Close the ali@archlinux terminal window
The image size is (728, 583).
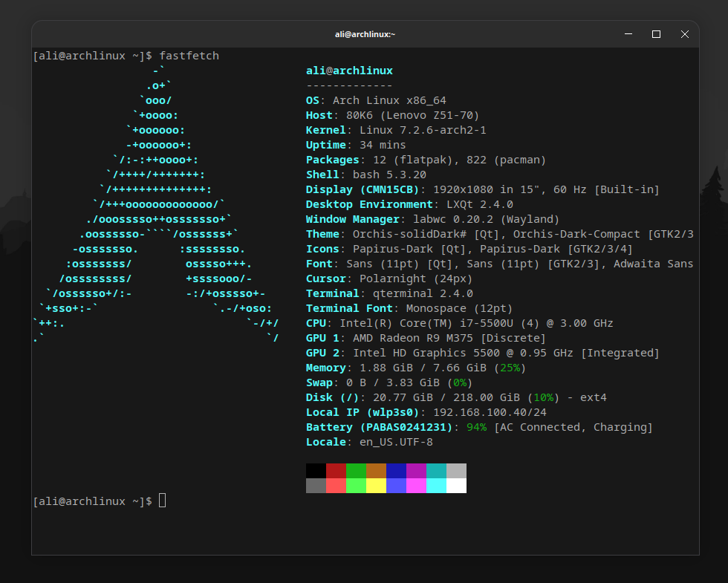pos(684,34)
